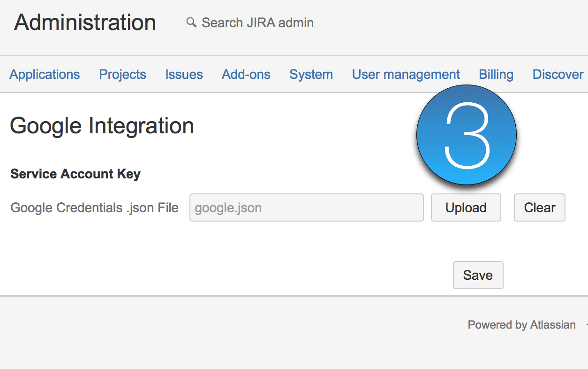The height and width of the screenshot is (369, 588).
Task: Open the Add-ons section
Action: coord(246,74)
